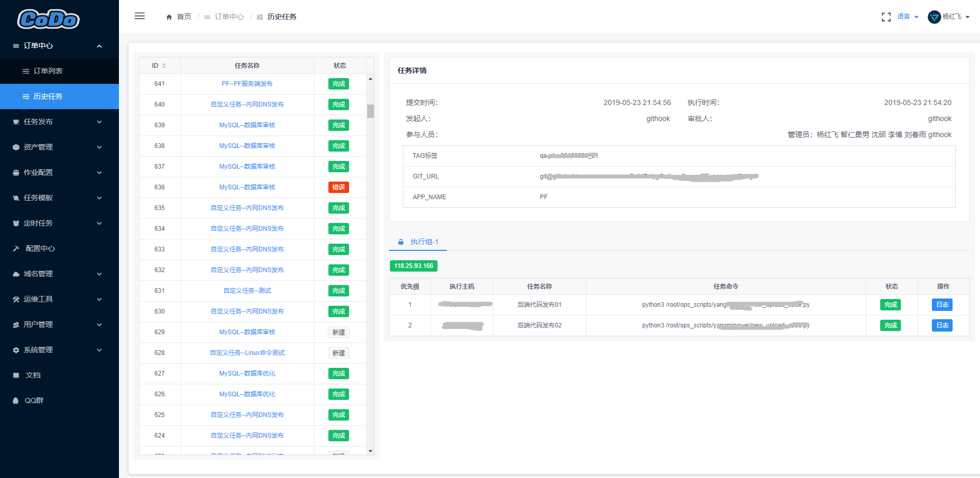980x478 pixels.
Task: Open the 杨红飞 user dropdown
Action: 956,17
